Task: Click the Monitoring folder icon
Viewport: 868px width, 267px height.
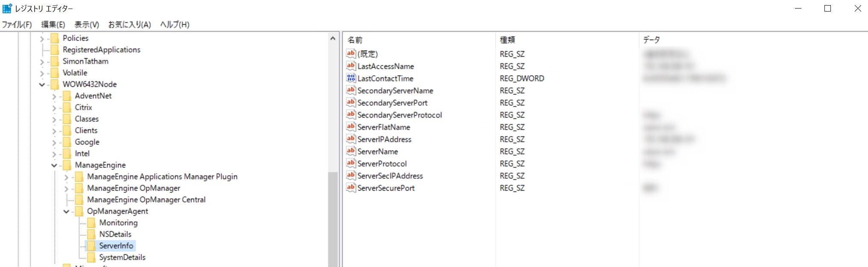Action: (91, 223)
